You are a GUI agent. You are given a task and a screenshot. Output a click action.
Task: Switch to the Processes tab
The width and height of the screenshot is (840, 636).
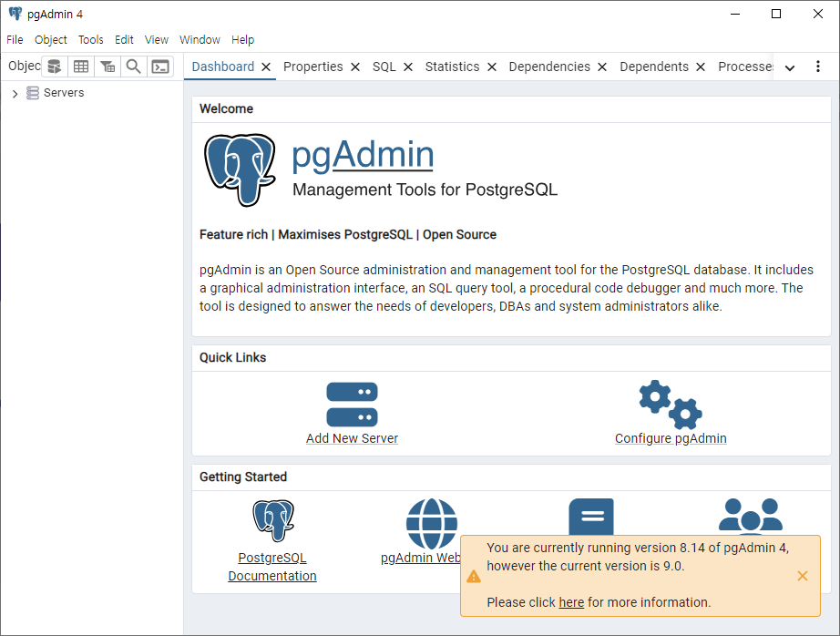[745, 67]
